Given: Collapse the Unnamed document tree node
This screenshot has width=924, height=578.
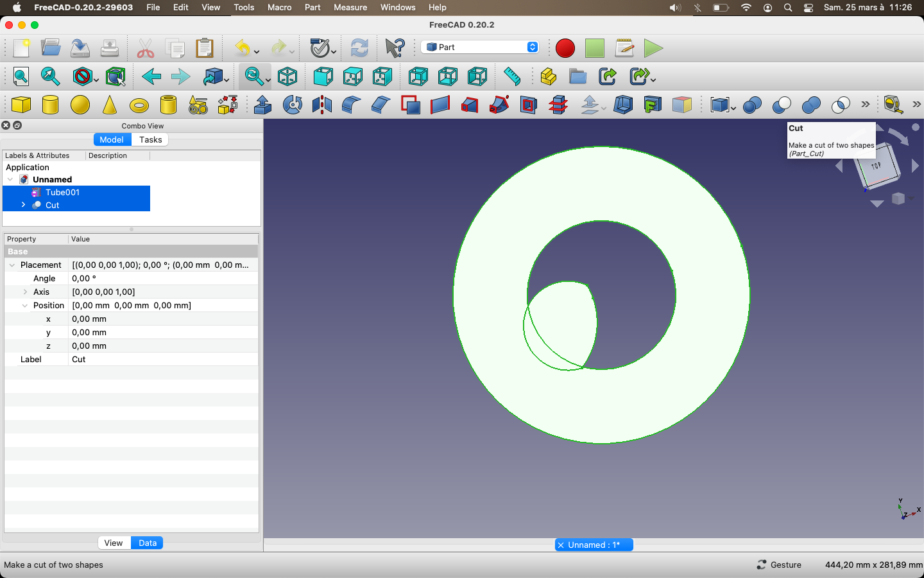Looking at the screenshot, I should click(x=10, y=179).
